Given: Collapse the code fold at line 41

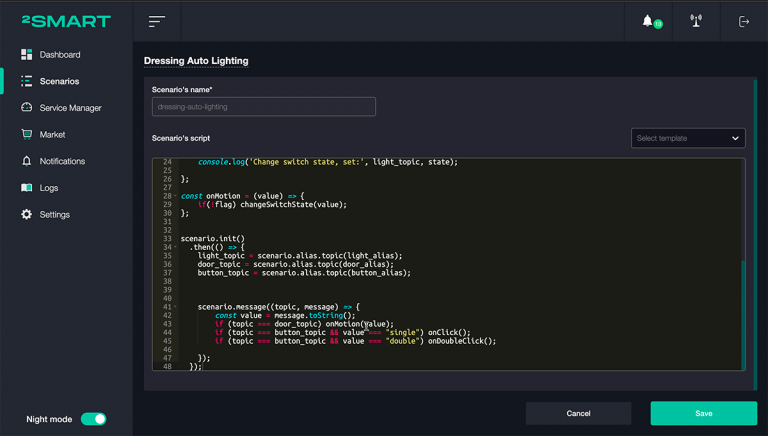Looking at the screenshot, I should point(176,307).
